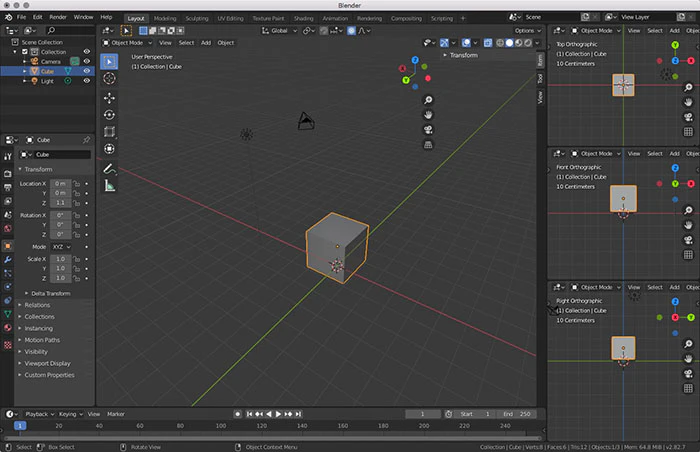Open the Render menu

tap(58, 17)
